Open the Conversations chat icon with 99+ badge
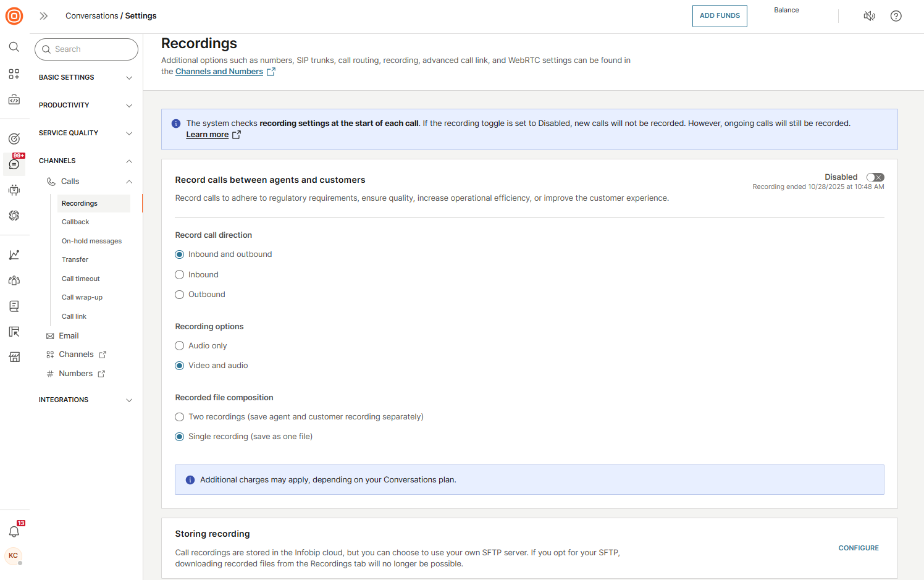 14,164
